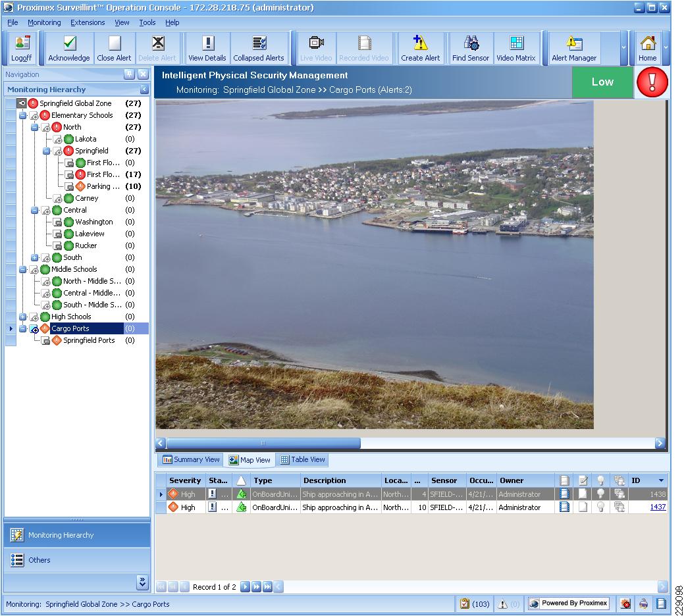Image resolution: width=684 pixels, height=616 pixels.
Task: Toggle monitor icon next to Lakota
Action: 57,139
